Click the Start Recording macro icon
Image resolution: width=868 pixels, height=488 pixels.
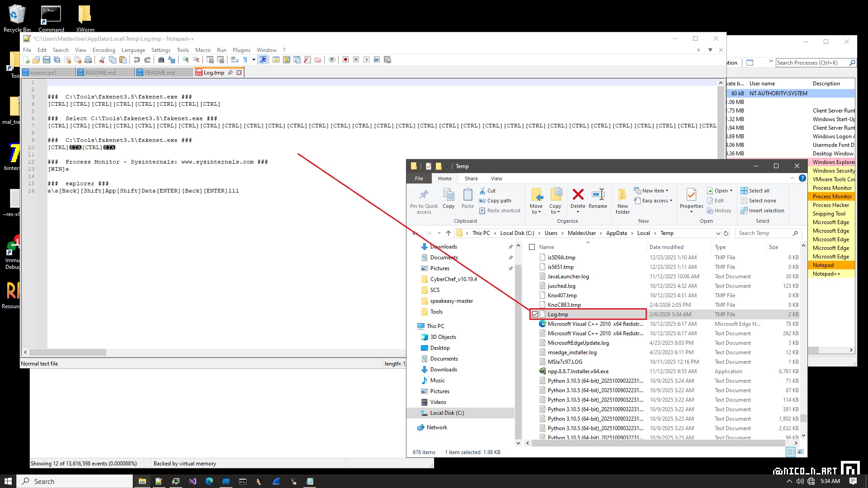click(345, 60)
